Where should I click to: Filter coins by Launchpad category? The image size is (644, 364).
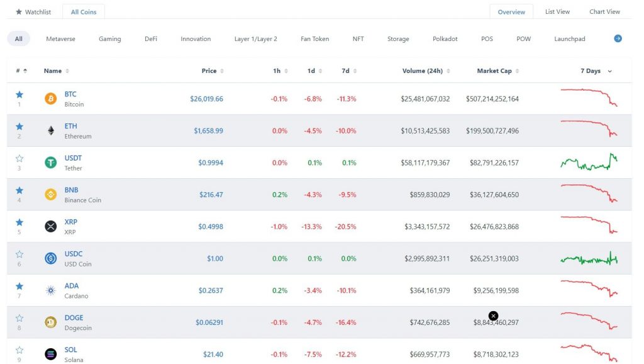(569, 38)
